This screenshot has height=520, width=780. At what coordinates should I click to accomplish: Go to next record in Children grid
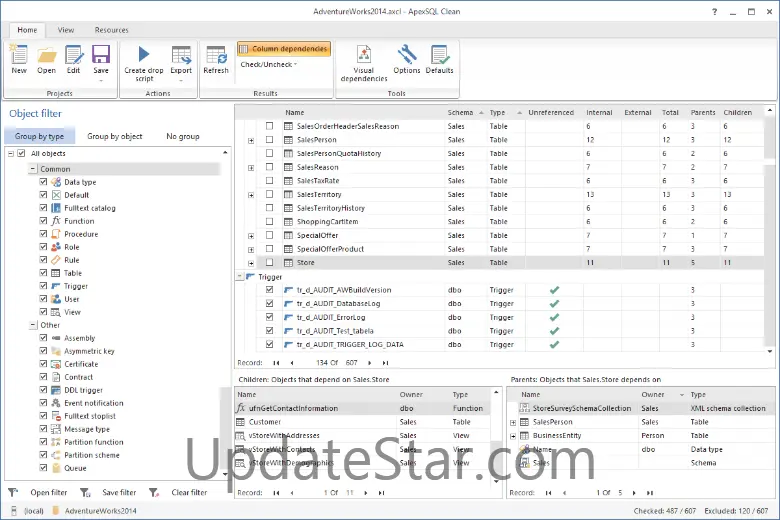coord(366,493)
